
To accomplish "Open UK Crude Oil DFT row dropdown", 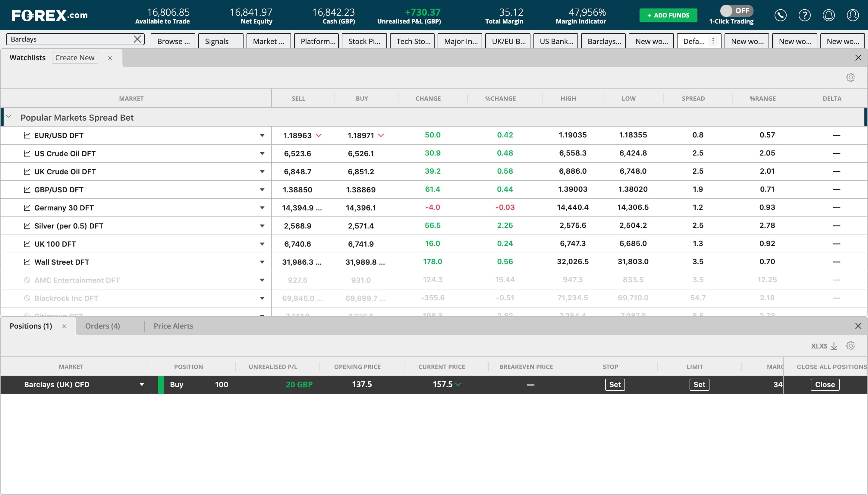I will point(262,171).
